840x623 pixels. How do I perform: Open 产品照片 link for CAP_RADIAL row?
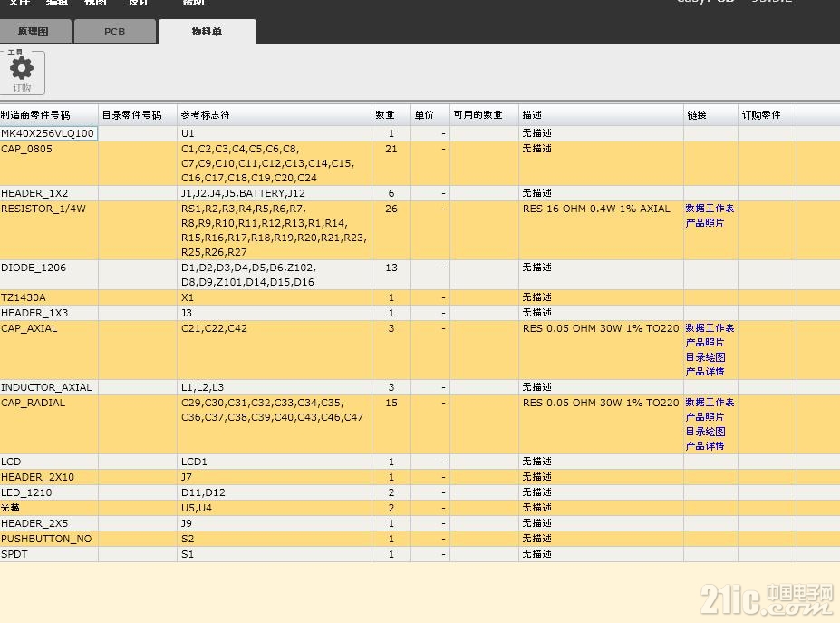click(x=705, y=417)
